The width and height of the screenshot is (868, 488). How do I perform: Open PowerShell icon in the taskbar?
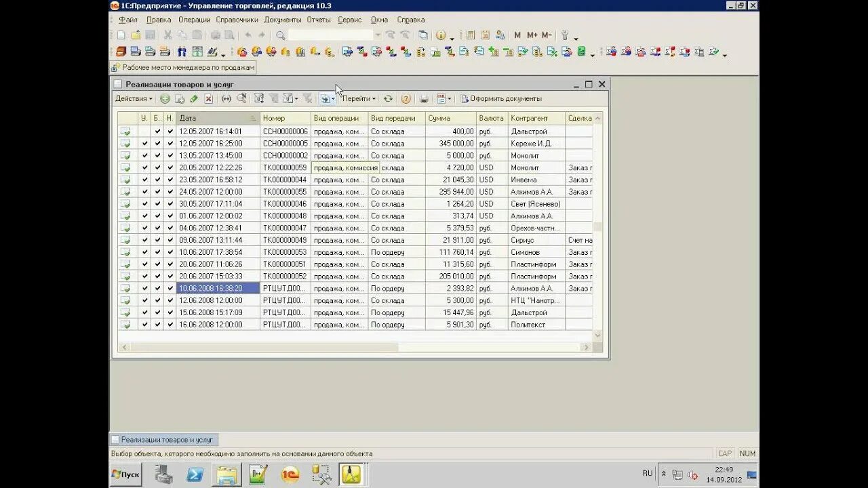[x=196, y=474]
